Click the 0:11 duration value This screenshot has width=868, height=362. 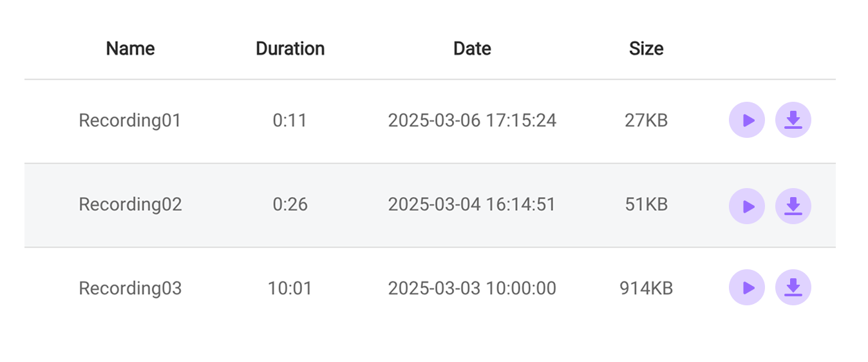coord(290,120)
